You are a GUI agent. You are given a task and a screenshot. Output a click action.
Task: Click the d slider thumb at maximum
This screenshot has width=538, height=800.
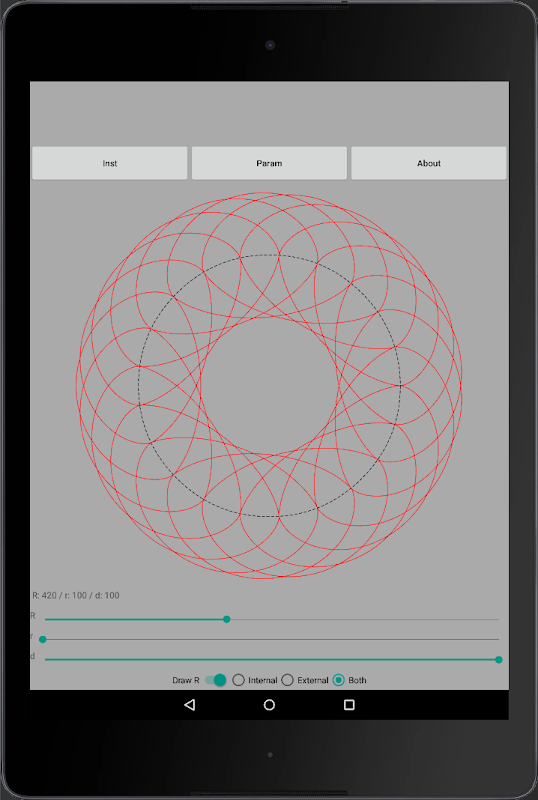[499, 660]
